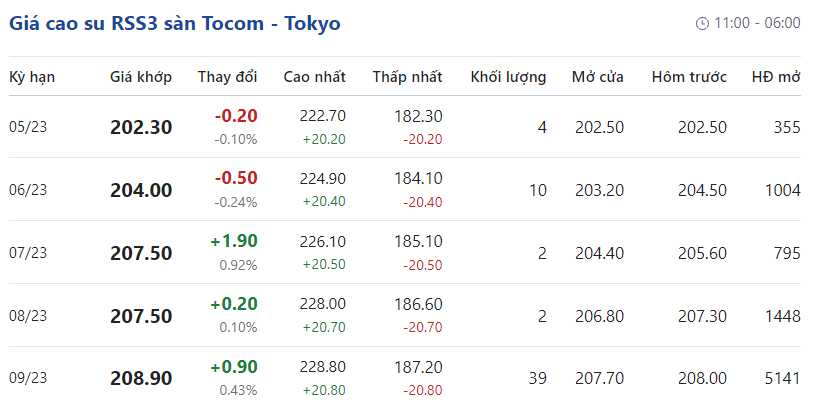
Task: Click the Hôm trước column header
Action: (x=689, y=77)
